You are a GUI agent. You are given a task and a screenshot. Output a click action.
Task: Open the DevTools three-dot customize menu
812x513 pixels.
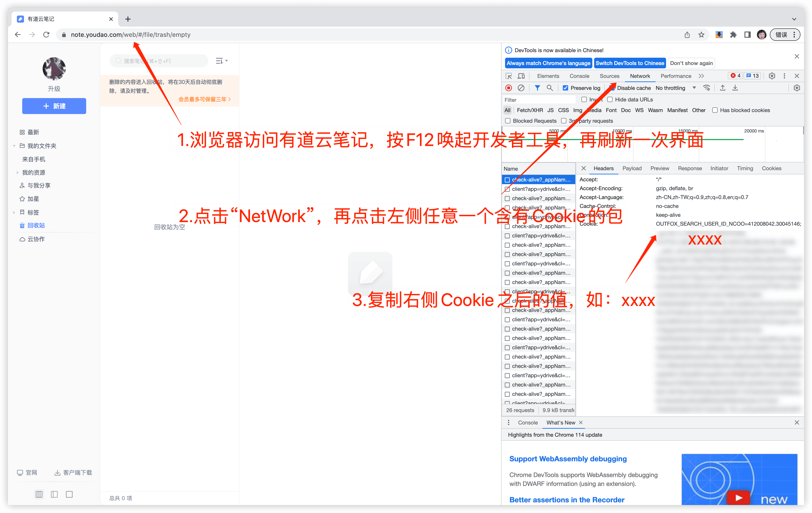[x=784, y=76]
